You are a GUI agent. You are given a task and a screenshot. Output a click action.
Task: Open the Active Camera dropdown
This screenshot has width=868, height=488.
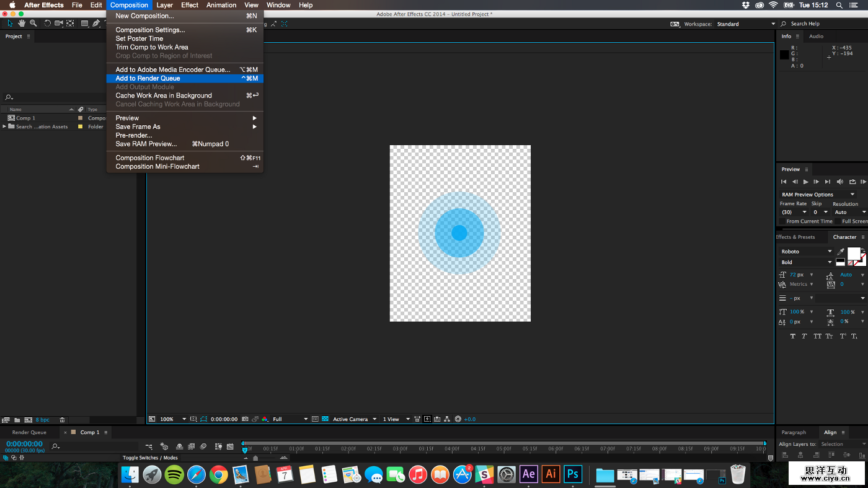(350, 419)
